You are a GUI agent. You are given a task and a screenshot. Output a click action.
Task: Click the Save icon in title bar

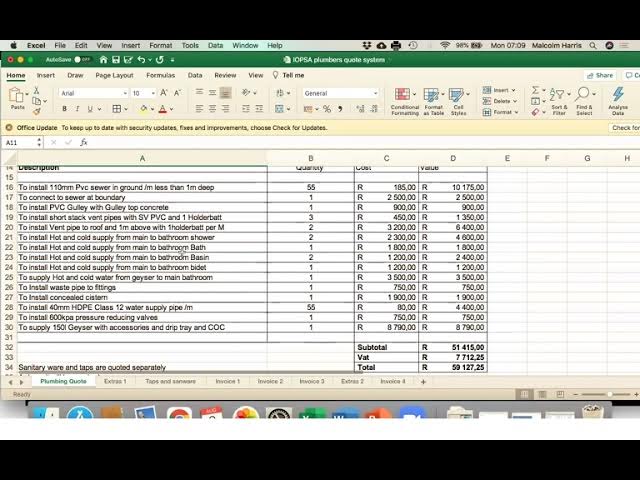pos(116,60)
